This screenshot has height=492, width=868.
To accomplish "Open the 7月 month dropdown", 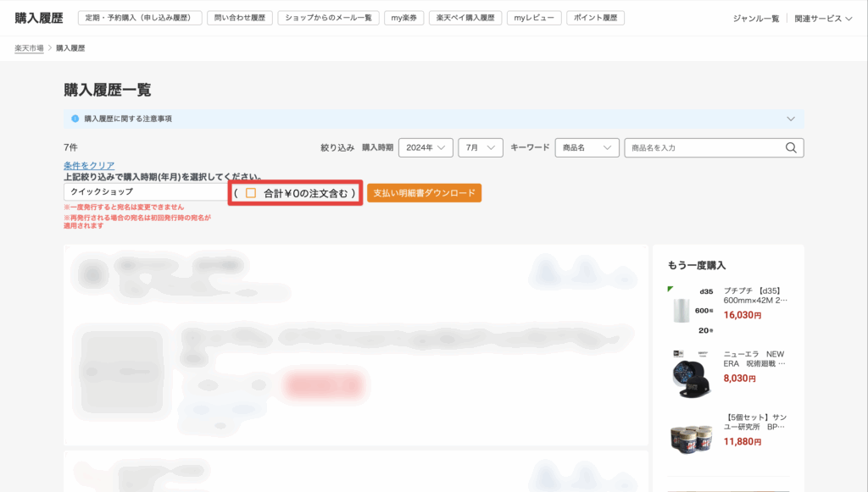I will 481,148.
